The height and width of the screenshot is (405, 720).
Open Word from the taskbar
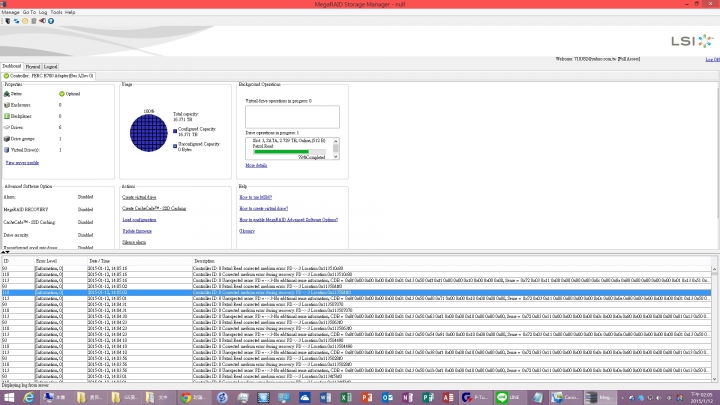click(x=325, y=397)
